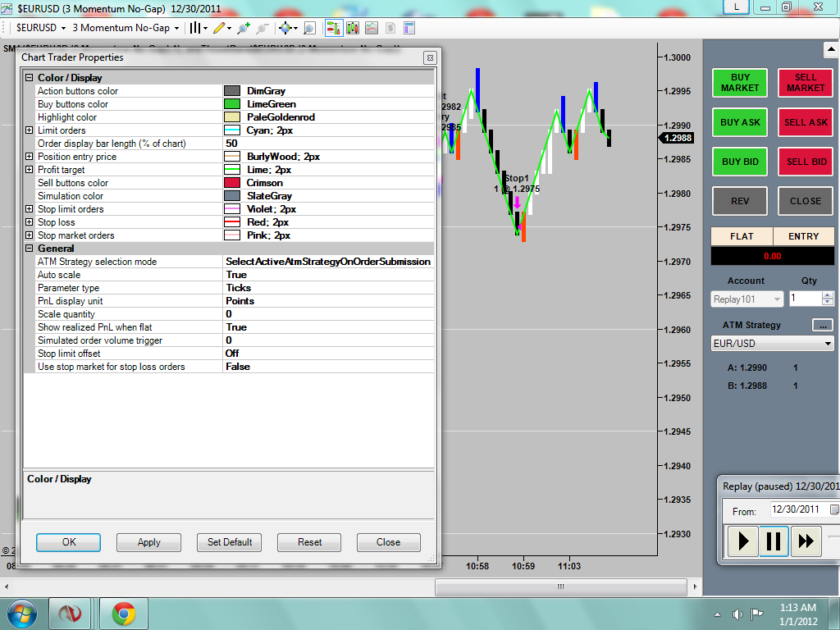Click the Auto scale True value
This screenshot has width=840, height=630.
tap(328, 275)
